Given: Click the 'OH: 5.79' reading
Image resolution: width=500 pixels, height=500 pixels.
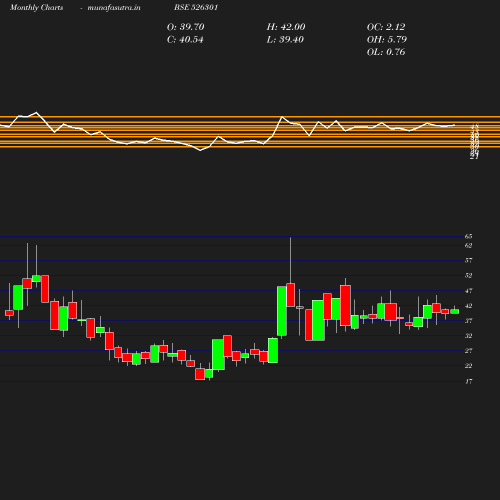Looking at the screenshot, I should [x=387, y=40].
